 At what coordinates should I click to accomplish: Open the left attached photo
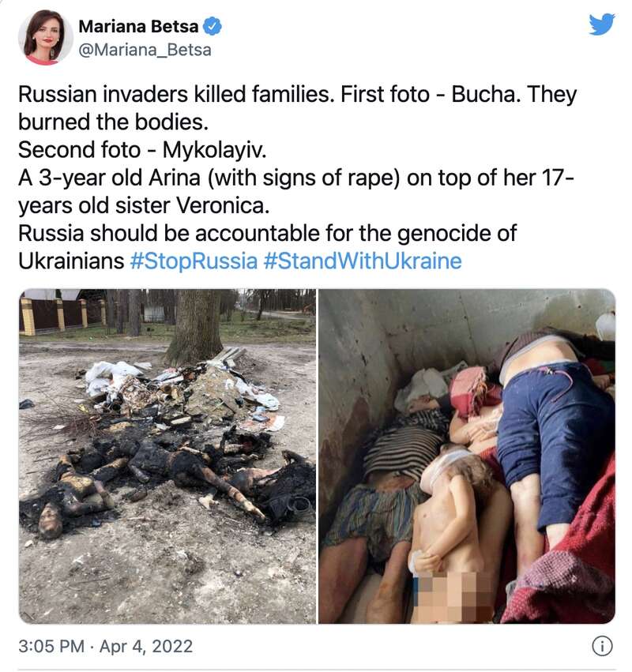(167, 456)
